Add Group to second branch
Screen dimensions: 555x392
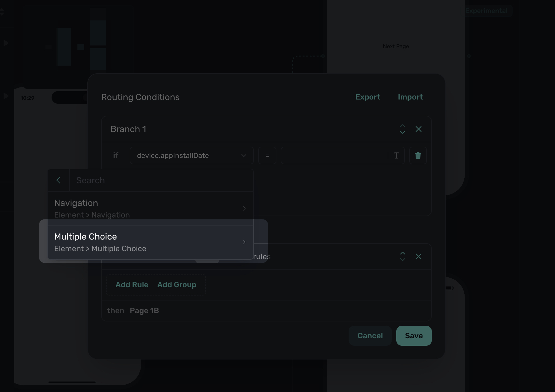177,284
